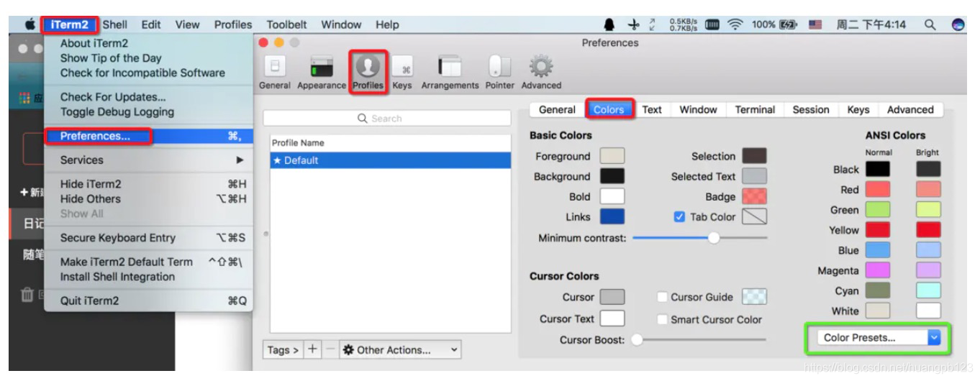The width and height of the screenshot is (980, 381).
Task: Select Check for Incompatible Software
Action: (148, 73)
